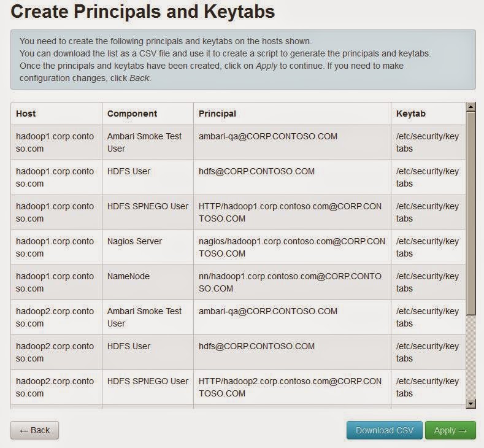Screen dimensions: 484x448
Task: Click the nn/hadoop1 principal entry
Action: point(290,282)
